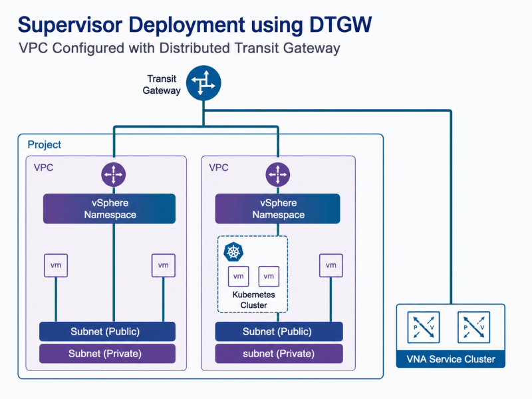This screenshot has height=399, width=532.
Task: Click Subnet (Private) bar in left VPC
Action: 107,354
